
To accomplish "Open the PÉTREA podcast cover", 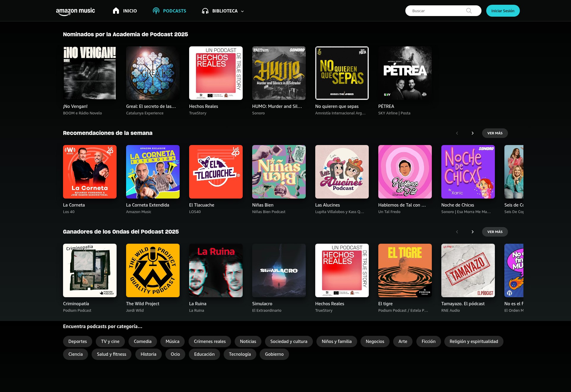I will pos(405,73).
